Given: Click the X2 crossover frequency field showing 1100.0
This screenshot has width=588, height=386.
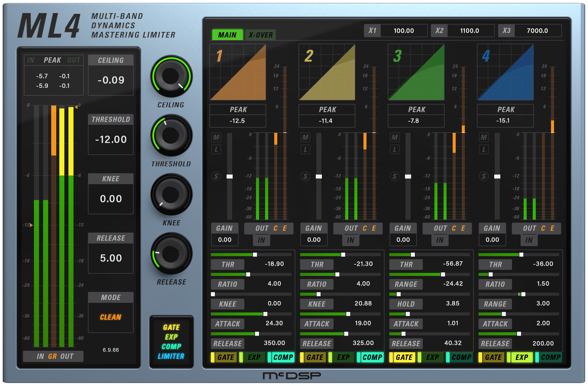Looking at the screenshot, I should pos(470,30).
